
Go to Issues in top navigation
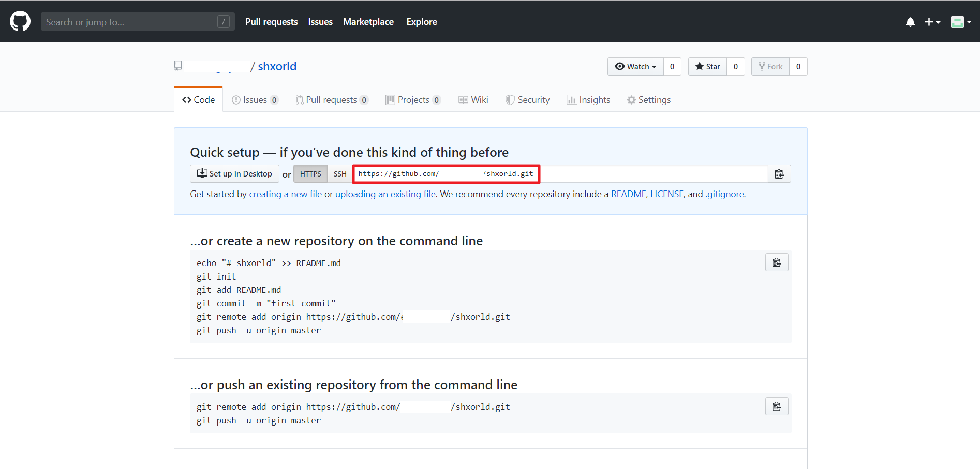tap(320, 22)
